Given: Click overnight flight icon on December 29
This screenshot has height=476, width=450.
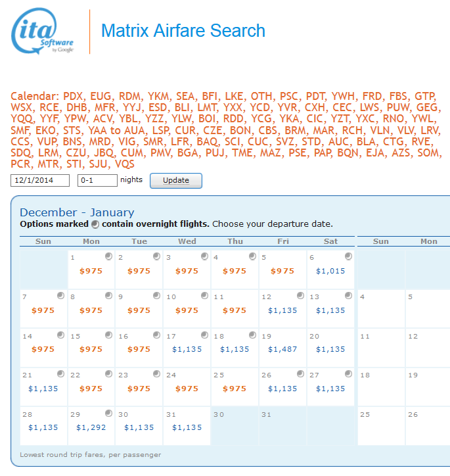Looking at the screenshot, I should [x=108, y=414].
